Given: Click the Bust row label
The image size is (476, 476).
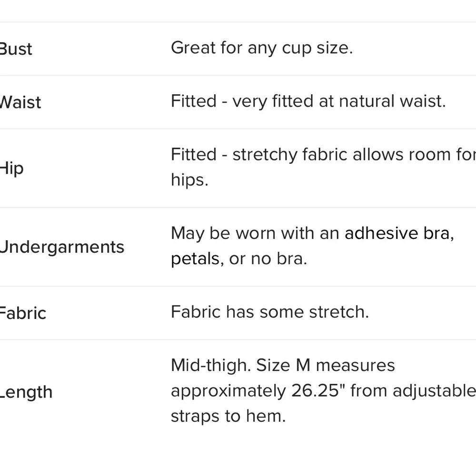Looking at the screenshot, I should point(16,49).
